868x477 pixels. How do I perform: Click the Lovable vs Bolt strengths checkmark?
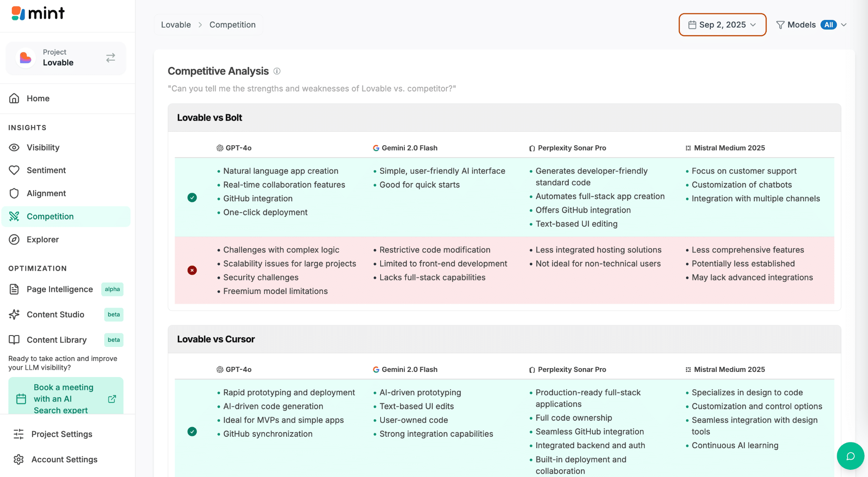tap(192, 197)
